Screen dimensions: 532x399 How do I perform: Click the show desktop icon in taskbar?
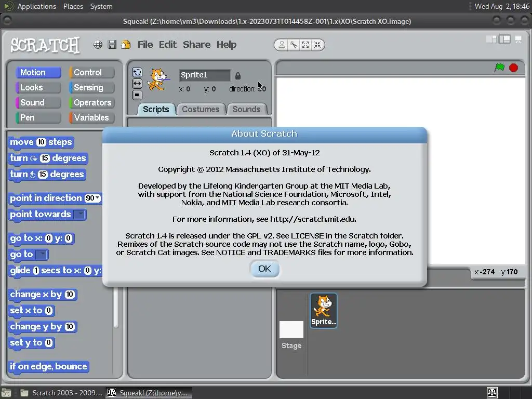(x=7, y=393)
